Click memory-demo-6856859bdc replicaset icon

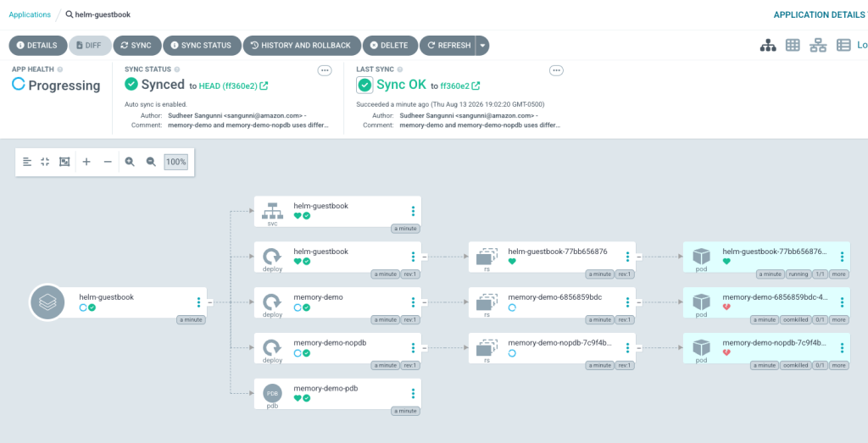click(487, 302)
